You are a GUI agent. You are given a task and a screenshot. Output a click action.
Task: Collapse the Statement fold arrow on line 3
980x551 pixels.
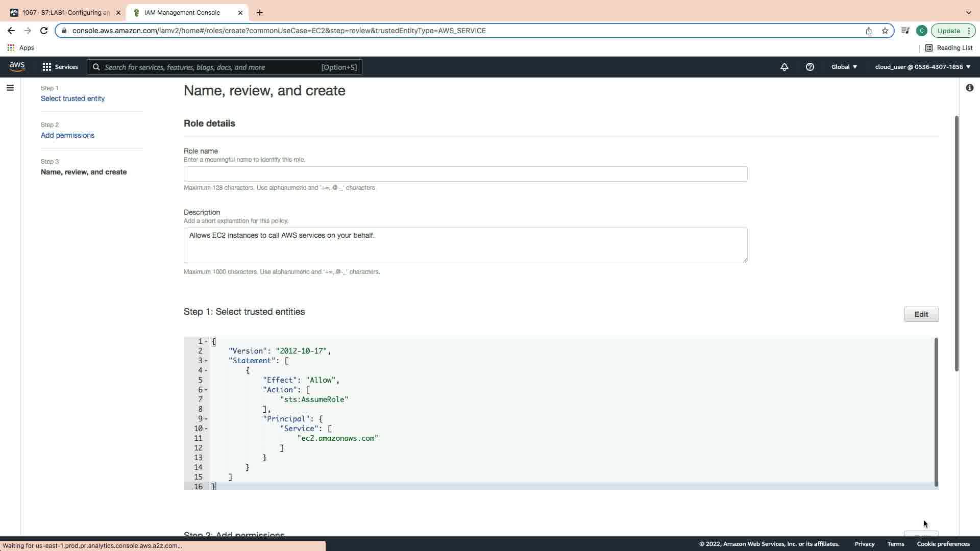click(x=206, y=361)
